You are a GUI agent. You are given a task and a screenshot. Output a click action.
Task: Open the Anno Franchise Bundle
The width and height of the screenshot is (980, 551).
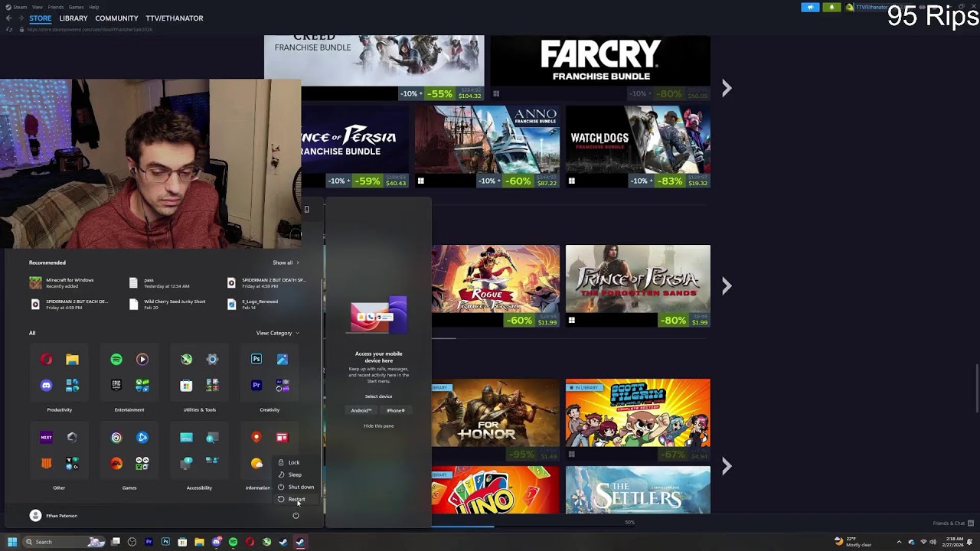click(x=487, y=147)
